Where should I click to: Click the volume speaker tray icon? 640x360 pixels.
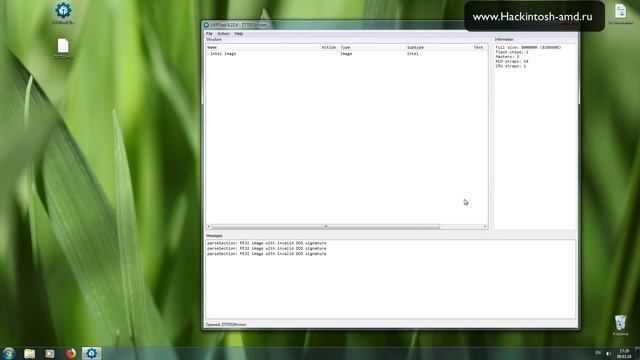pos(608,353)
